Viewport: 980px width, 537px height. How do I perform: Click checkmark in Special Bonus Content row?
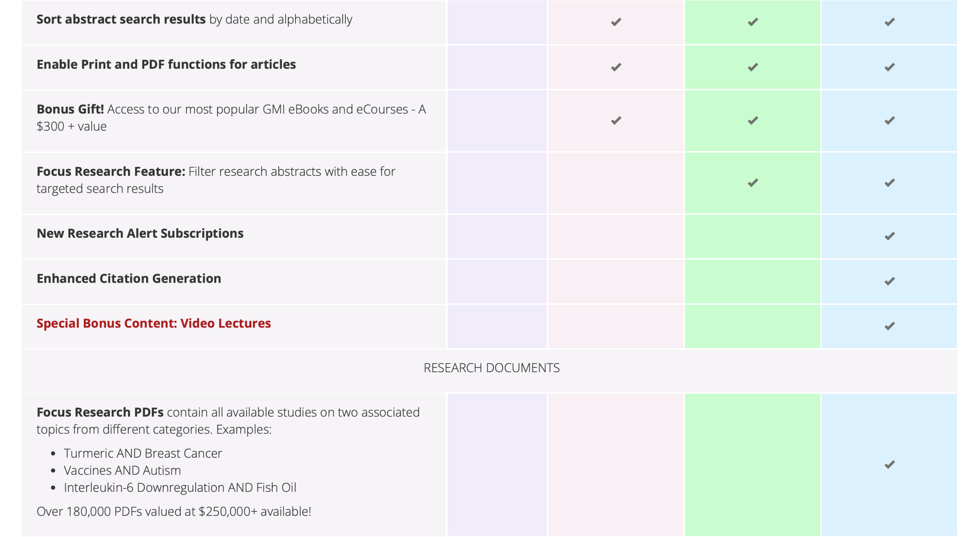(x=889, y=326)
